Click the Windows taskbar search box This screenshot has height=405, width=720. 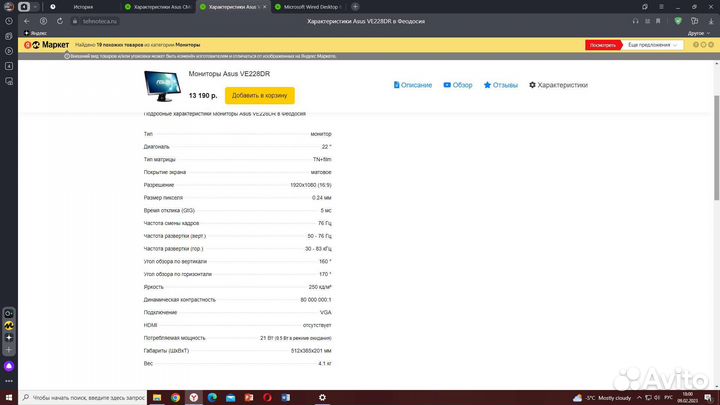click(83, 398)
